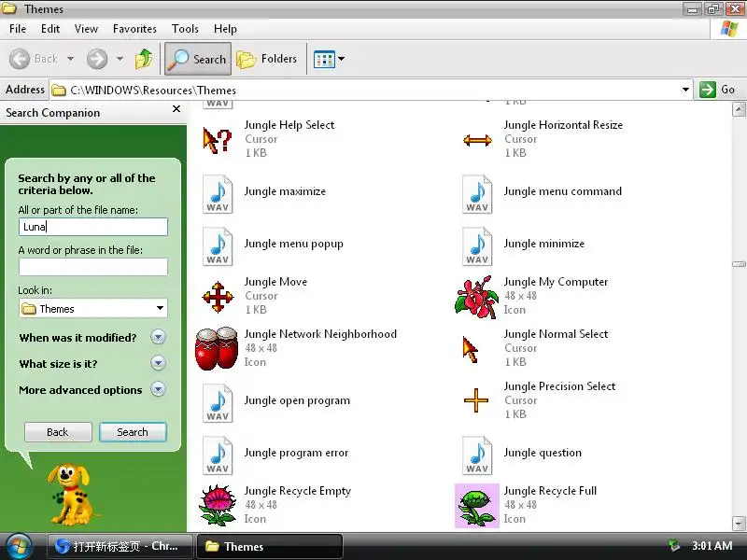Open Back button history dropdown arrow
Image resolution: width=747 pixels, height=560 pixels.
71,59
